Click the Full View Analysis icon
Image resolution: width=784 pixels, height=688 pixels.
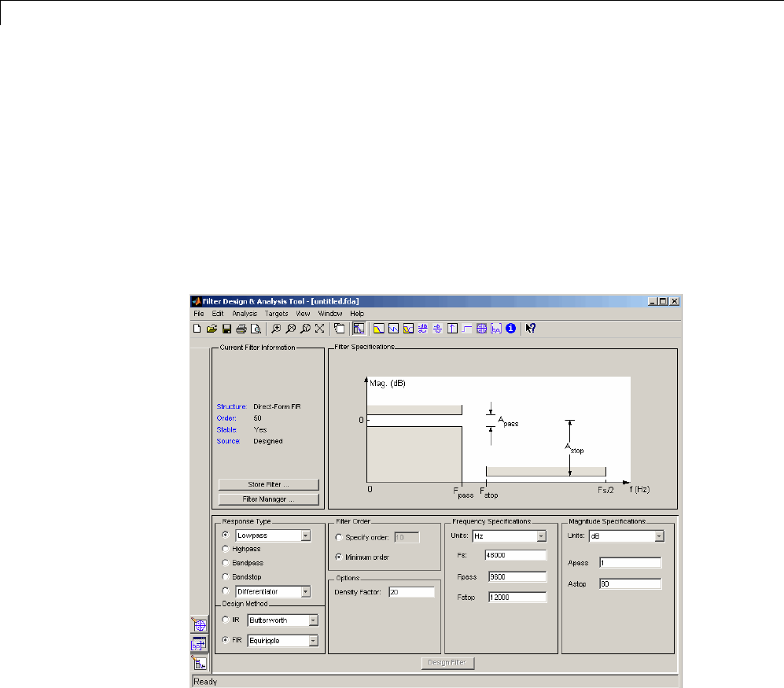pyautogui.click(x=340, y=329)
